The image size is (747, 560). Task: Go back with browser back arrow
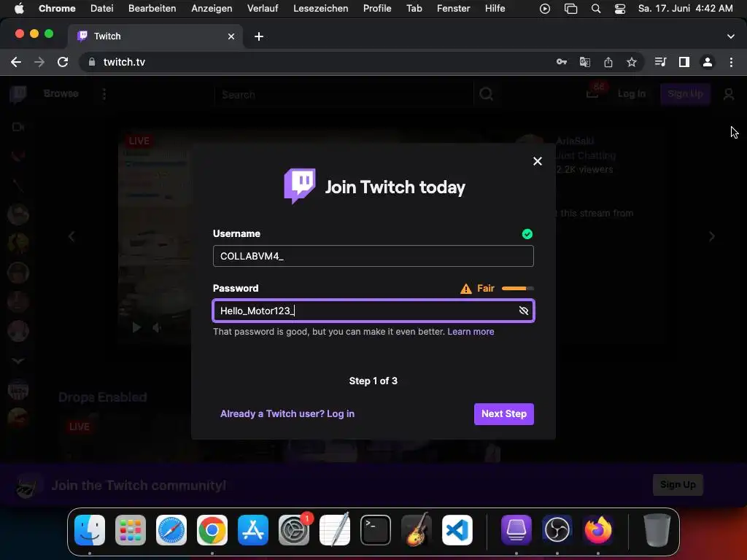(16, 62)
